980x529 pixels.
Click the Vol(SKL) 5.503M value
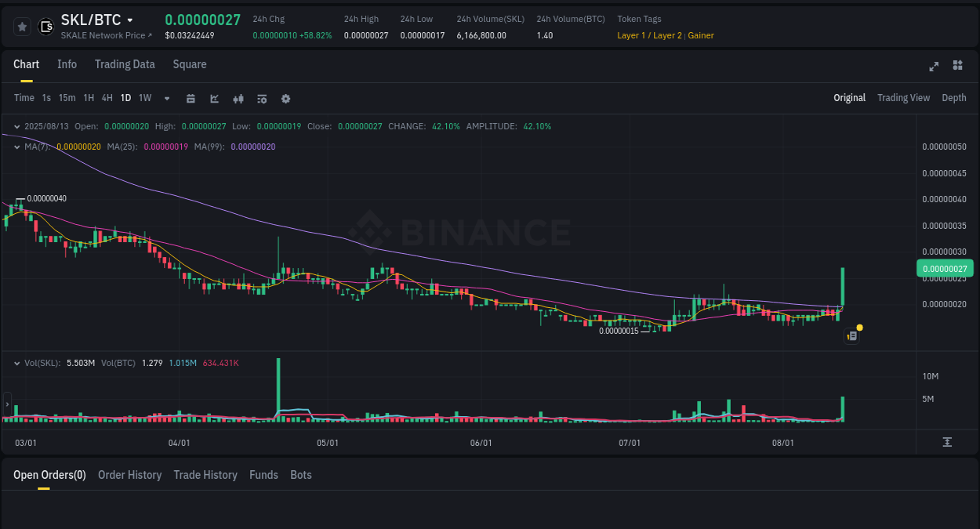point(82,363)
